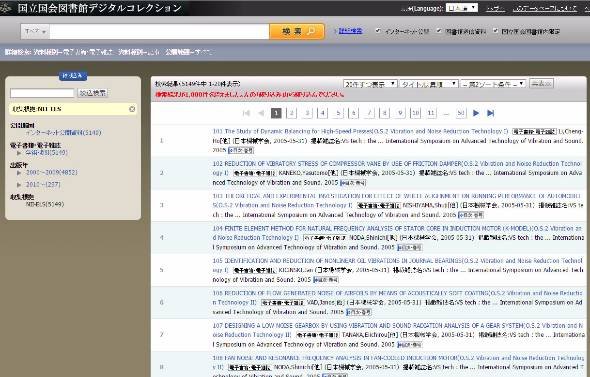Go to results page 2
The image size is (590, 377).
tap(291, 113)
